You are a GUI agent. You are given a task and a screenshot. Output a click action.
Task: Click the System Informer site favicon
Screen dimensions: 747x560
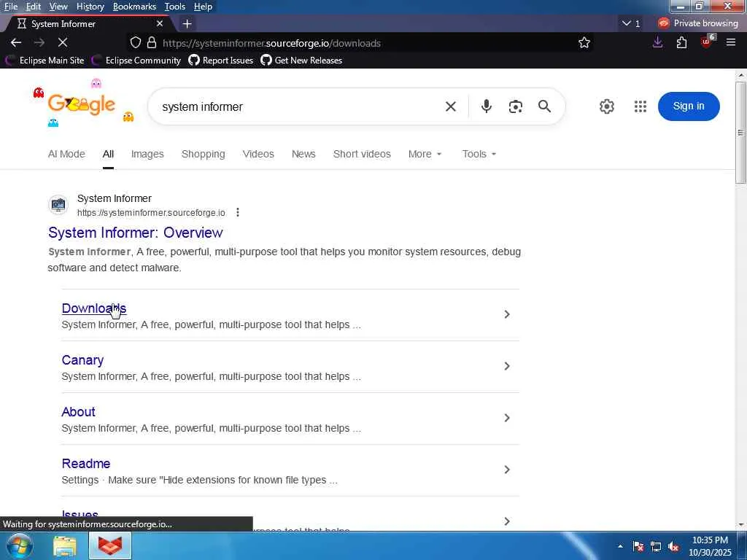point(58,205)
